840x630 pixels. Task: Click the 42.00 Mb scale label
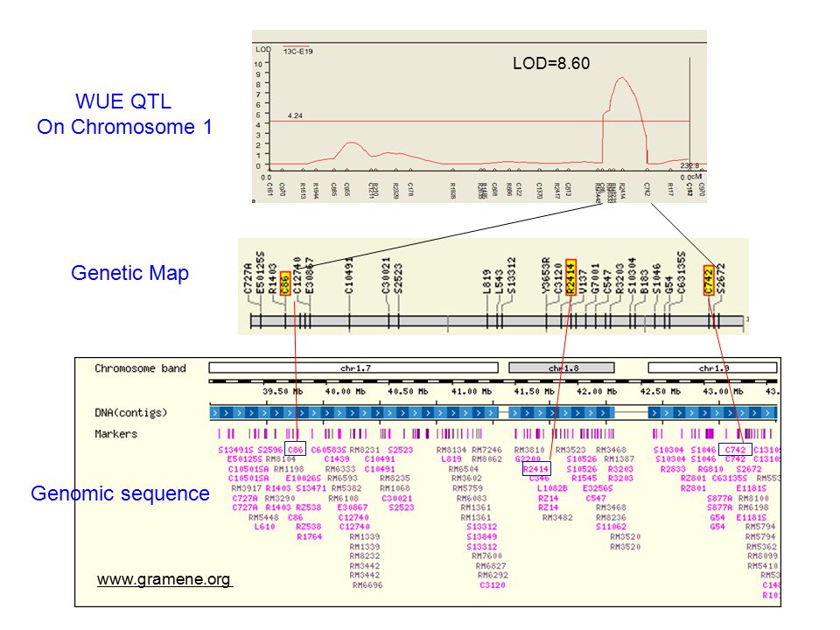(x=597, y=392)
